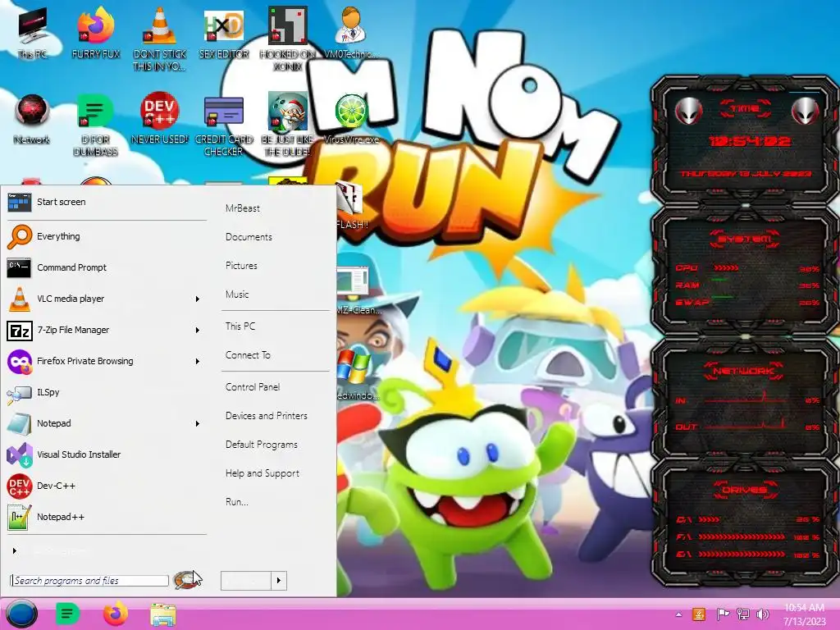Click the E:\ drive usage bar
This screenshot has width=840, height=630.
(x=742, y=555)
